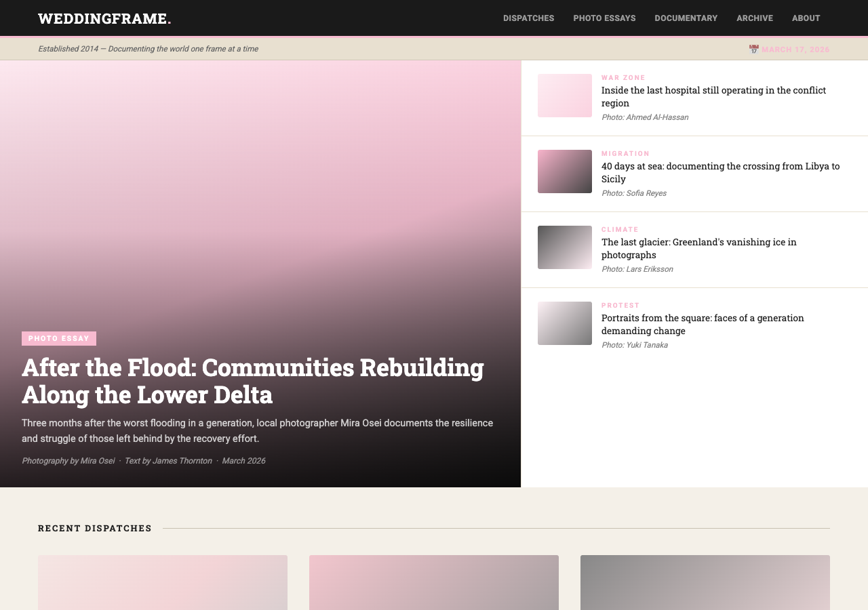Click the calendar icon beside the date

[753, 49]
